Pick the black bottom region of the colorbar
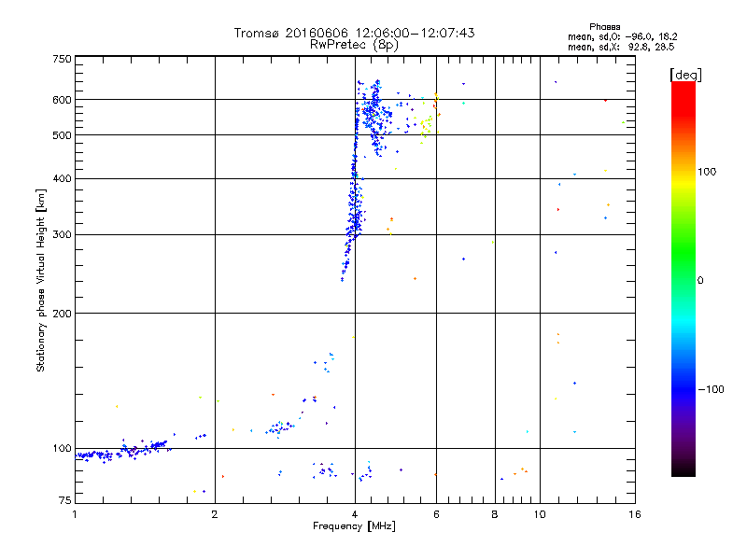Image resolution: width=747 pixels, height=560 pixels. pyautogui.click(x=684, y=469)
